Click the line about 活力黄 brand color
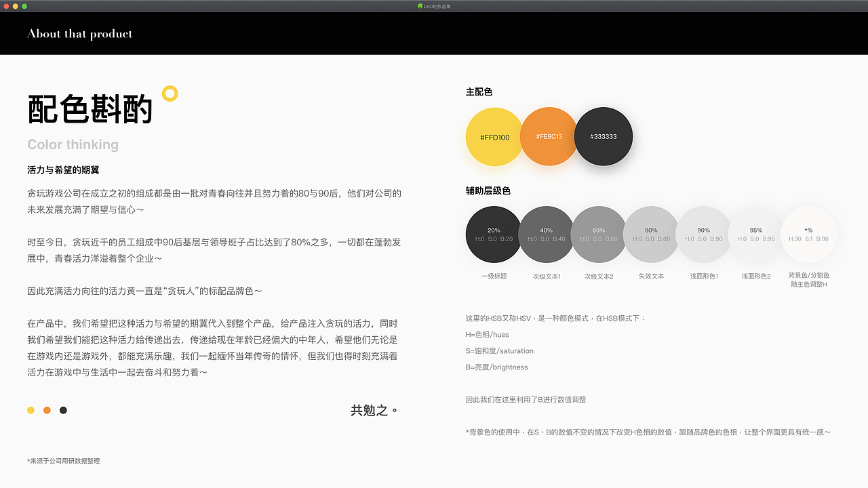This screenshot has width=868, height=488. point(144,291)
